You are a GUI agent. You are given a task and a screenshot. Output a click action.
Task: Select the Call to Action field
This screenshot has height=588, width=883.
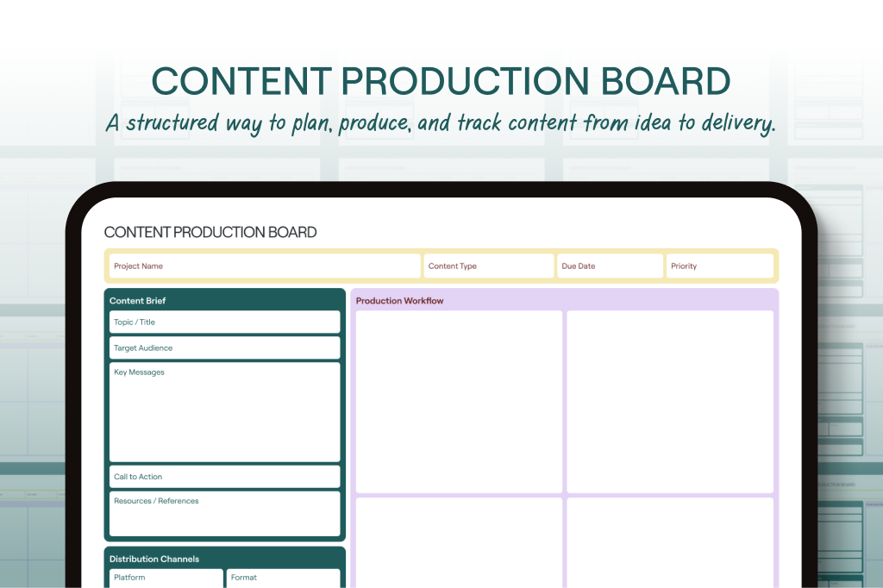(224, 477)
